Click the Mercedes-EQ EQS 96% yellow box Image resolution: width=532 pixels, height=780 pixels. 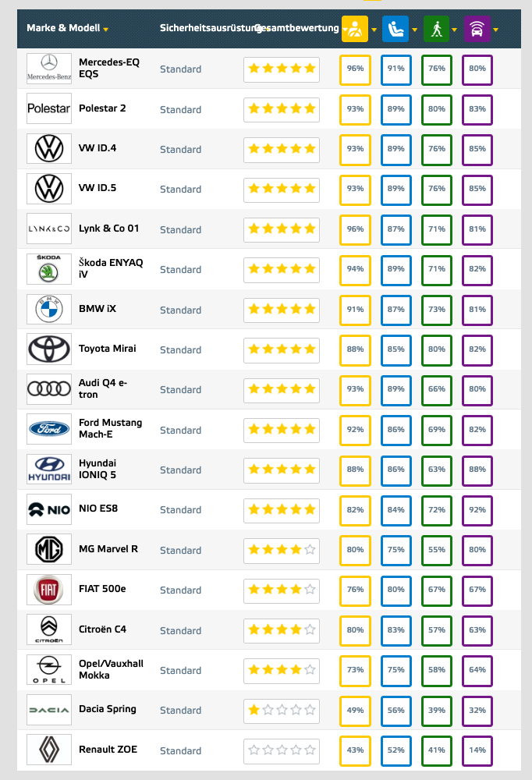[356, 69]
